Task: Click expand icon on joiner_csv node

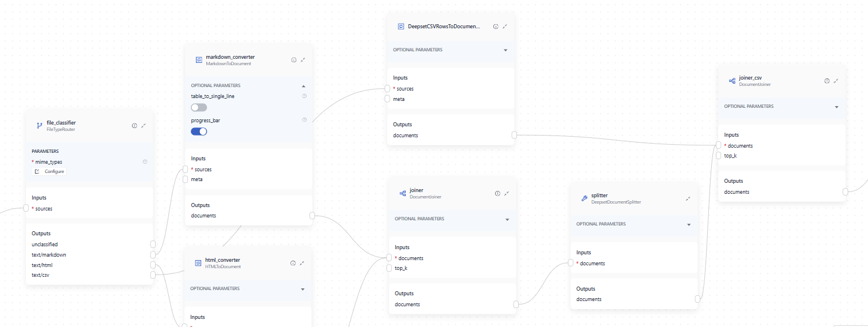Action: coord(836,81)
